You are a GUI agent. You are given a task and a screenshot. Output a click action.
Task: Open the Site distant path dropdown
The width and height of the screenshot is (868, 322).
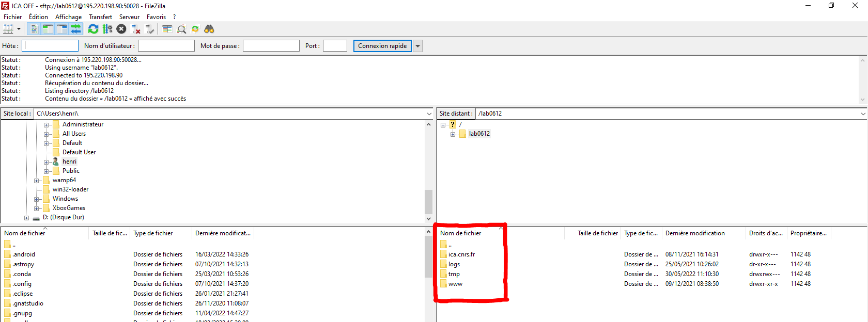[863, 114]
